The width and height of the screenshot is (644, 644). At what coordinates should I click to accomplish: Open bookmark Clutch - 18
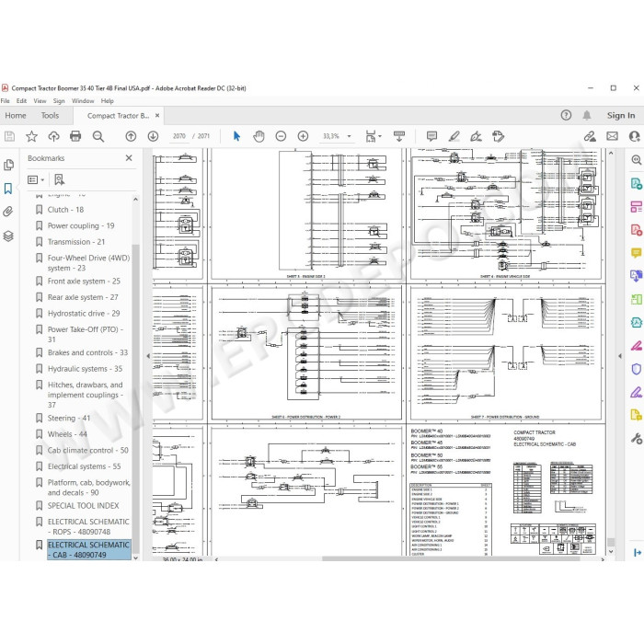65,210
